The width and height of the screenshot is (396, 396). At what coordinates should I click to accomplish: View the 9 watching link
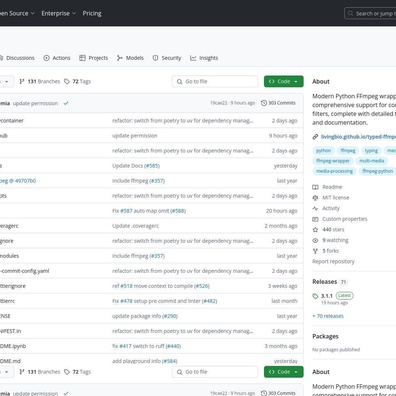(x=335, y=240)
